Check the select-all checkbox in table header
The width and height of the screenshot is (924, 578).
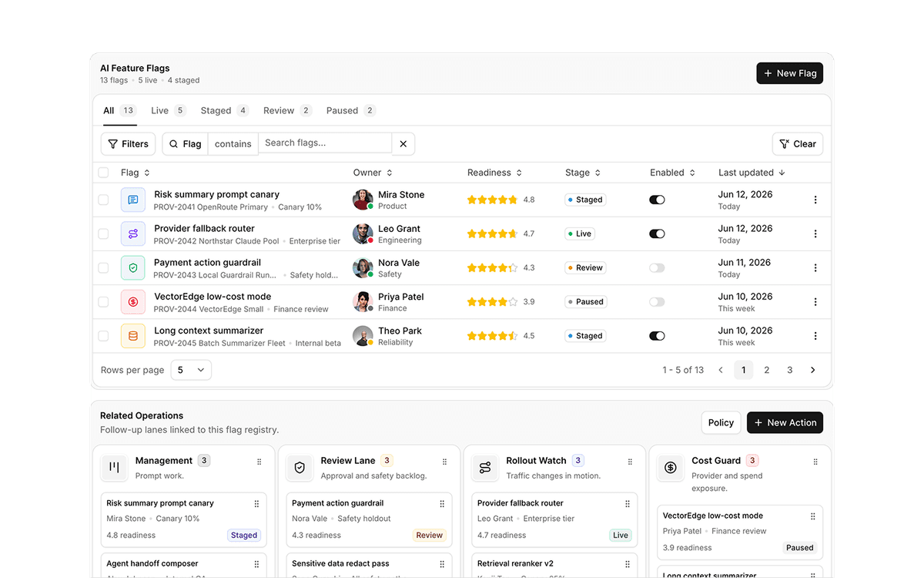tap(103, 173)
